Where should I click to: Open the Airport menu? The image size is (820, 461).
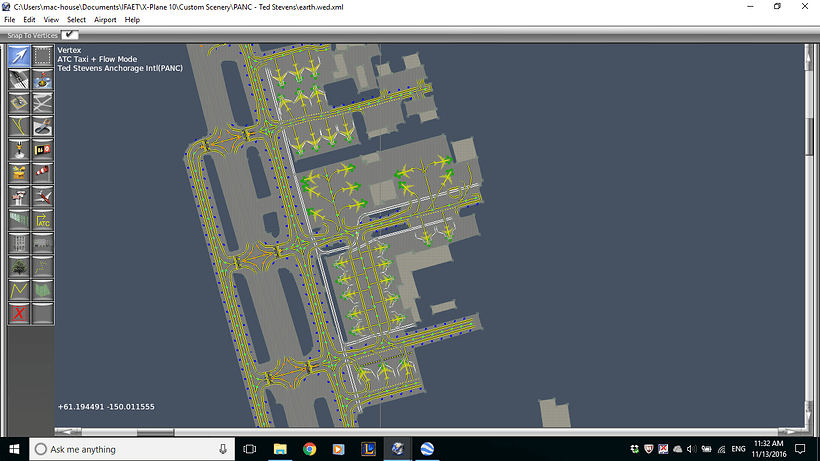[105, 20]
